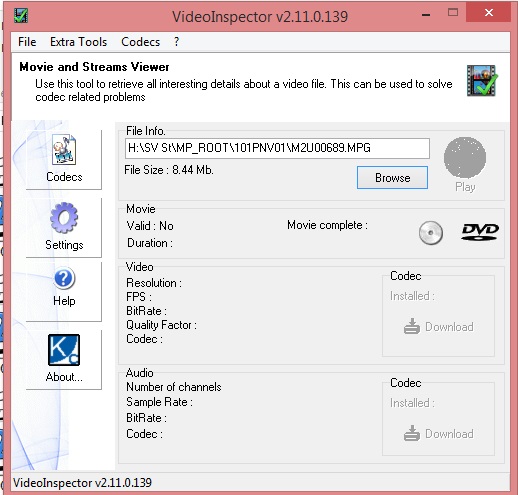
Task: Click the film strip checkmark icon
Action: [482, 80]
